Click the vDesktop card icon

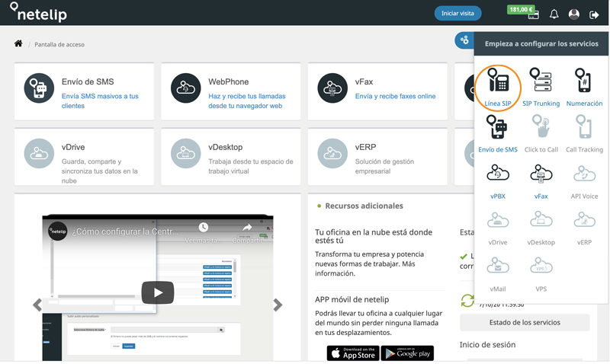click(x=185, y=154)
